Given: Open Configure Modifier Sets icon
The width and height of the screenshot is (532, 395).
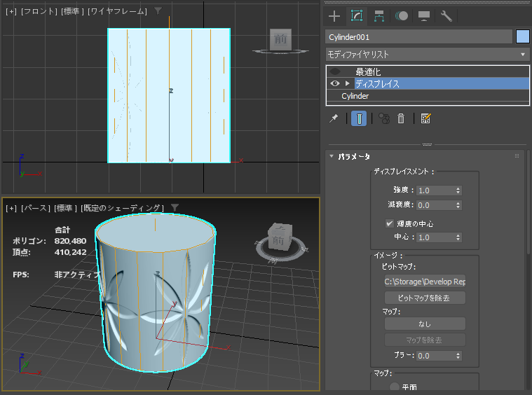Looking at the screenshot, I should [x=425, y=118].
